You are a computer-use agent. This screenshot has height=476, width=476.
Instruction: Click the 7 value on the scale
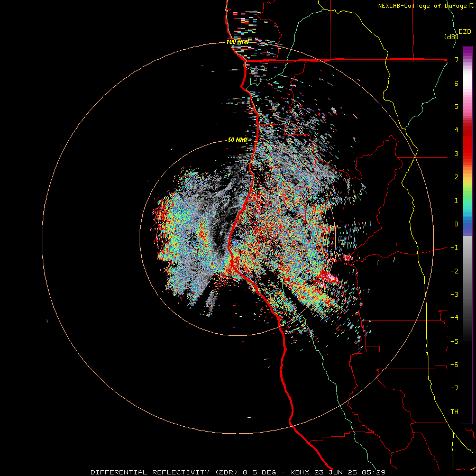coord(456,59)
